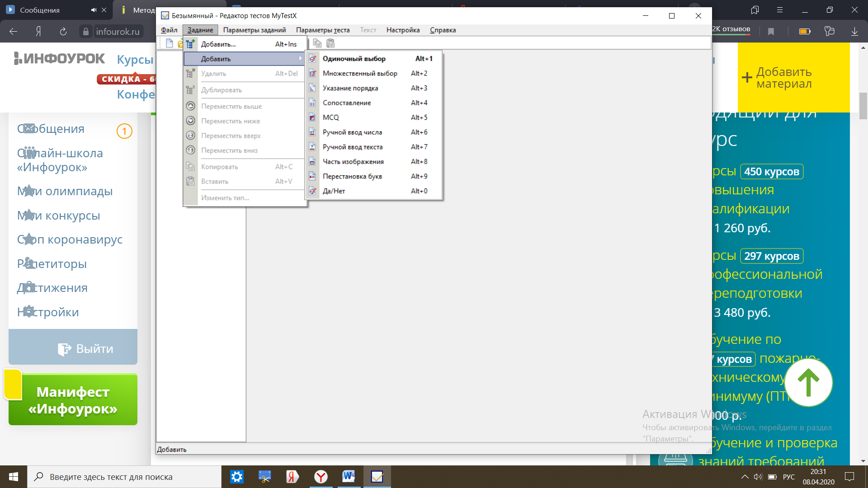This screenshot has height=488, width=868.
Task: Click Добавить материал button
Action: [x=793, y=78]
